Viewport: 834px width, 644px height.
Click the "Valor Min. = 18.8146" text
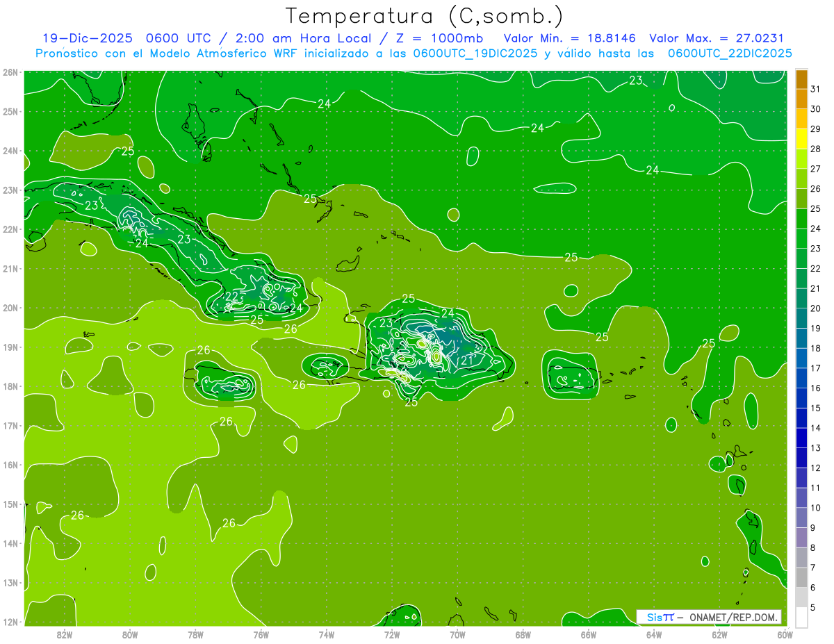(570, 38)
